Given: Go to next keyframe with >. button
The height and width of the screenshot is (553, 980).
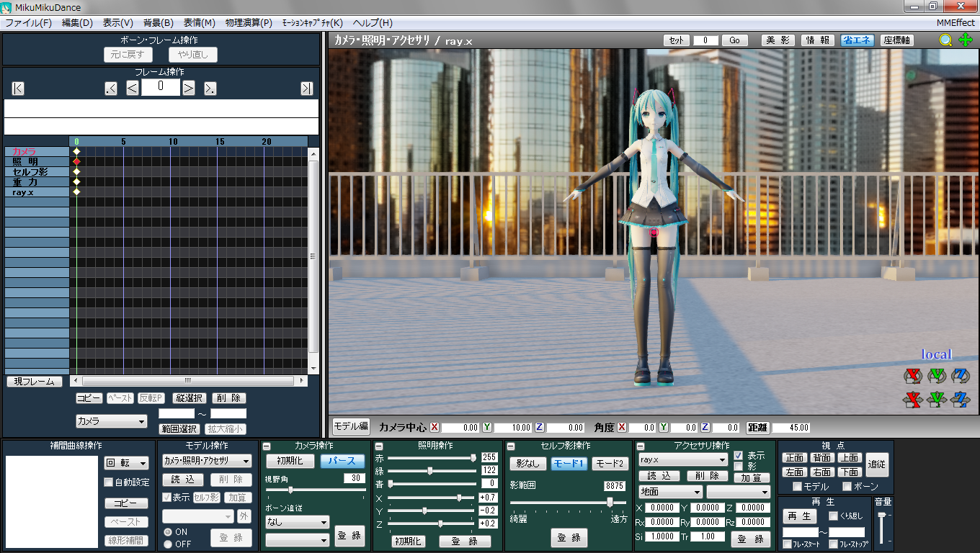Looking at the screenshot, I should (x=210, y=89).
